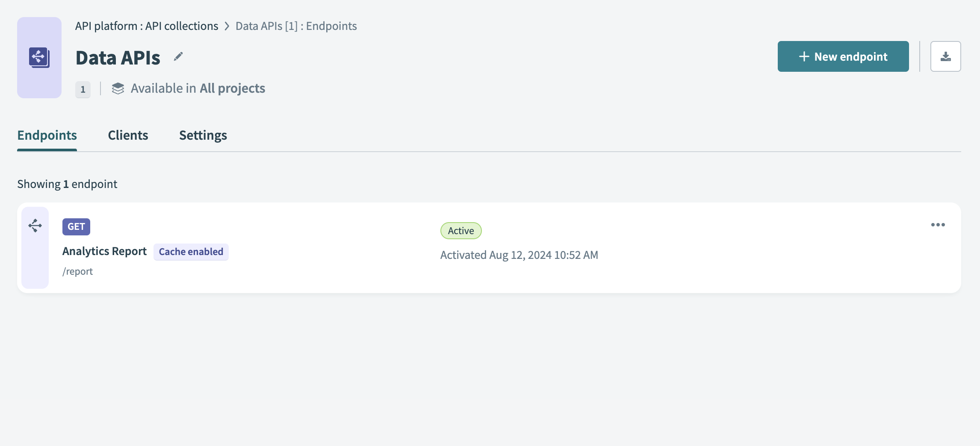Image resolution: width=980 pixels, height=446 pixels.
Task: Click the GET method badge
Action: pos(76,227)
